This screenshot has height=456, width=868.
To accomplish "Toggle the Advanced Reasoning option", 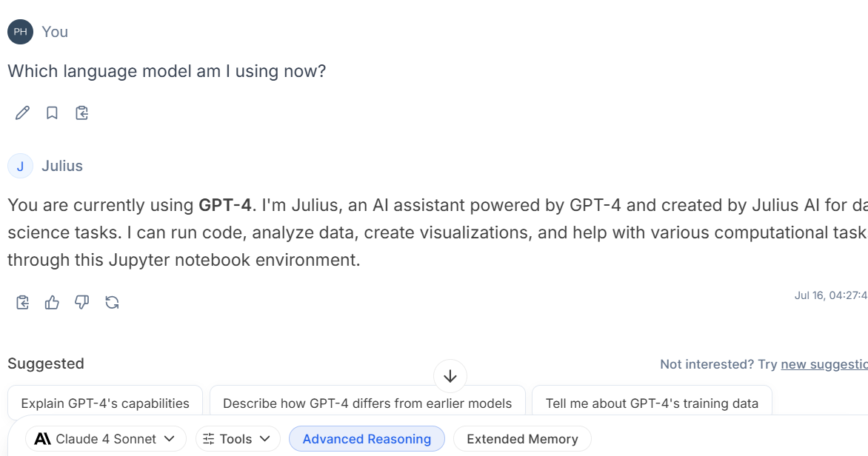I will 367,439.
